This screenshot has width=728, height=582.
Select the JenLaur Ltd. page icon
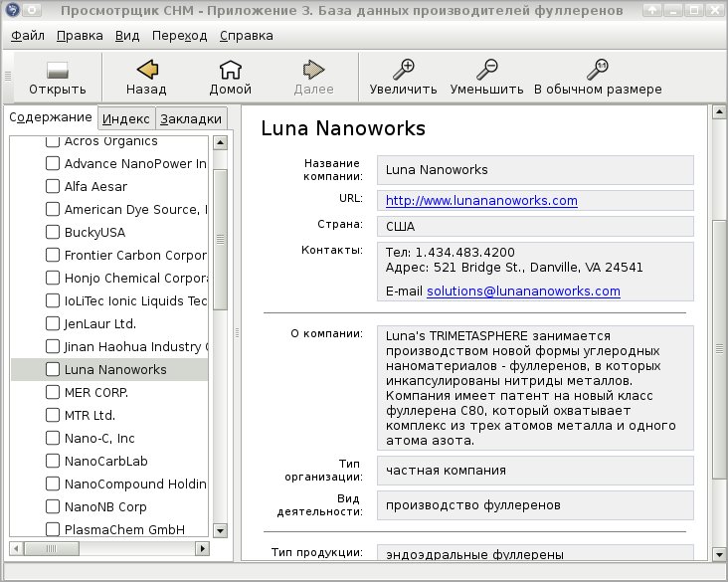(53, 323)
